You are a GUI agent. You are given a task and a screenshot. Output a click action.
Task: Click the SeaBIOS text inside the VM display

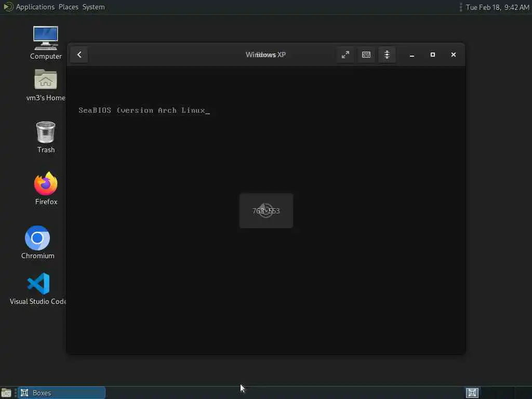tap(144, 110)
